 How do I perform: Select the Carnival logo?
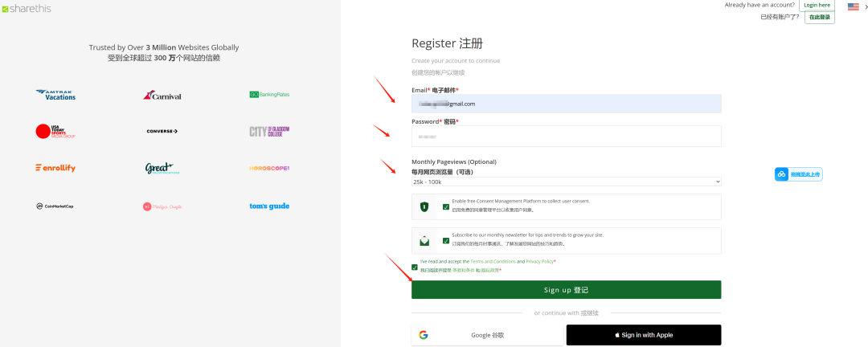pyautogui.click(x=162, y=96)
